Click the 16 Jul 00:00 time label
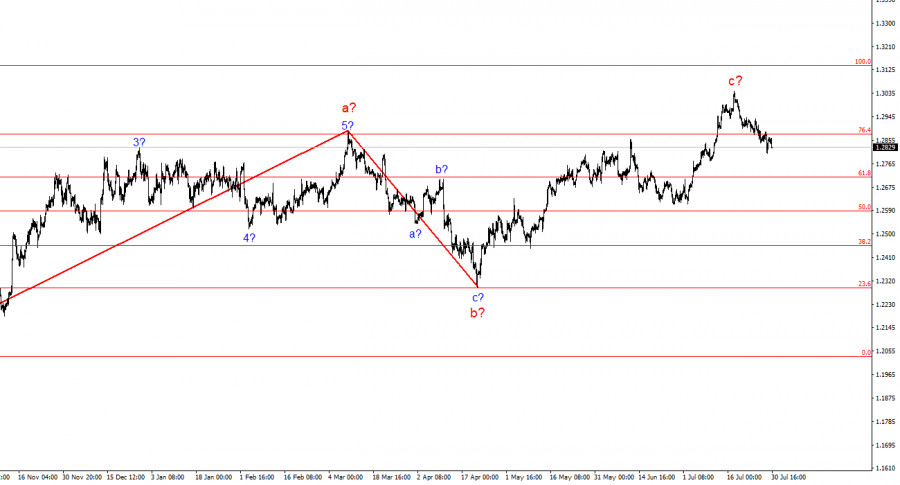The height and width of the screenshot is (485, 900). coord(744,478)
